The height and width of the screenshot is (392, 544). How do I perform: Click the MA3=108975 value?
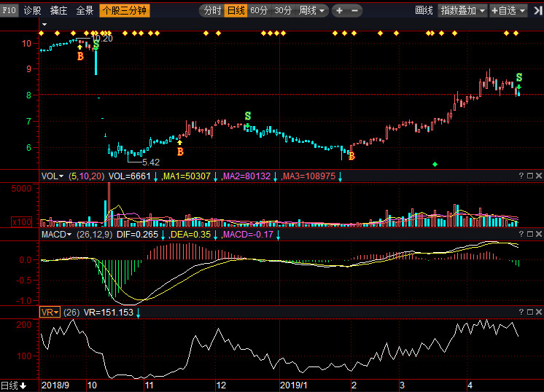click(309, 176)
